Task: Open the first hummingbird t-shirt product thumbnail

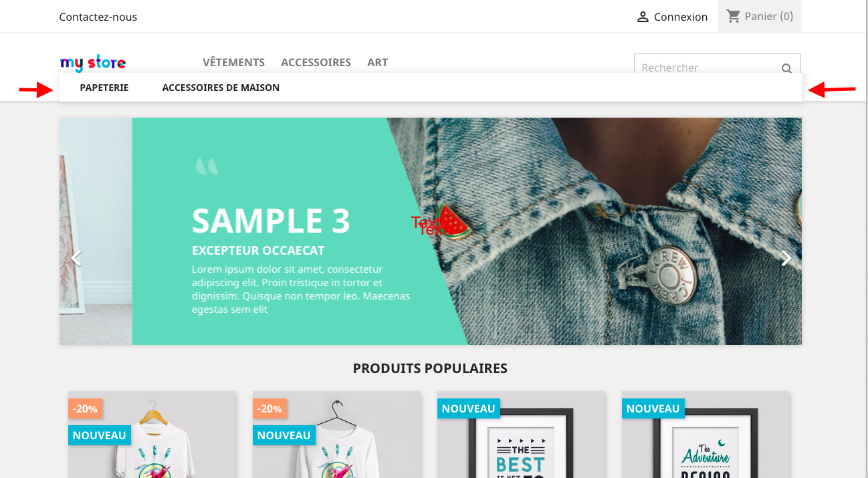Action: pos(152,435)
